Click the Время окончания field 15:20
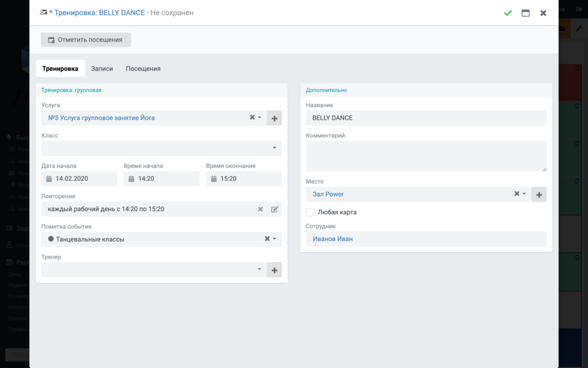 pyautogui.click(x=243, y=179)
